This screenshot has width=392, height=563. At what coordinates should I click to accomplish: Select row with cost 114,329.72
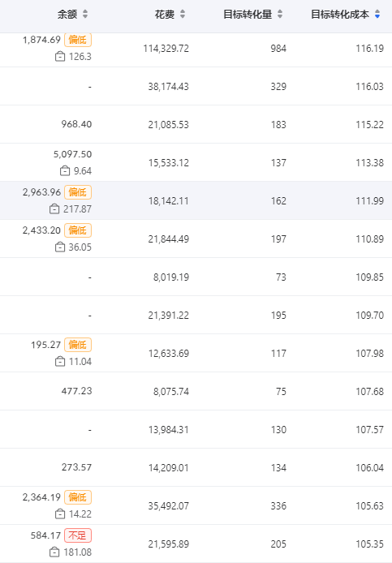click(196, 49)
